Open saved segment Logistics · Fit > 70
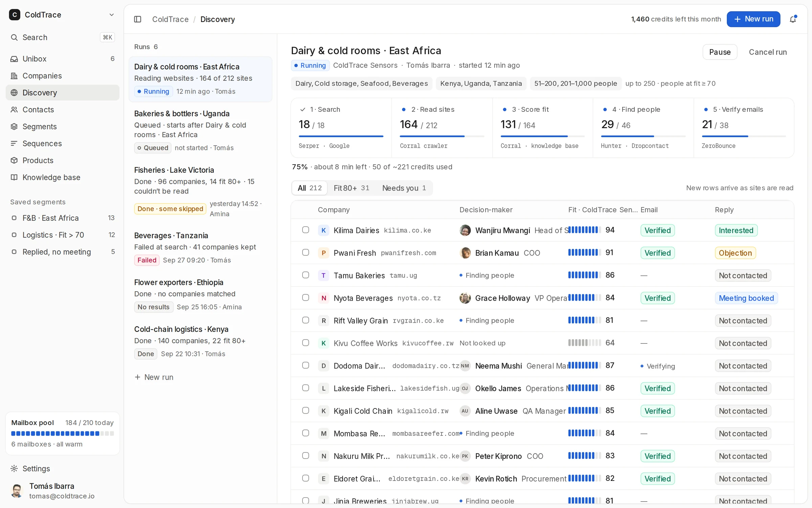The image size is (812, 508). coord(62,235)
